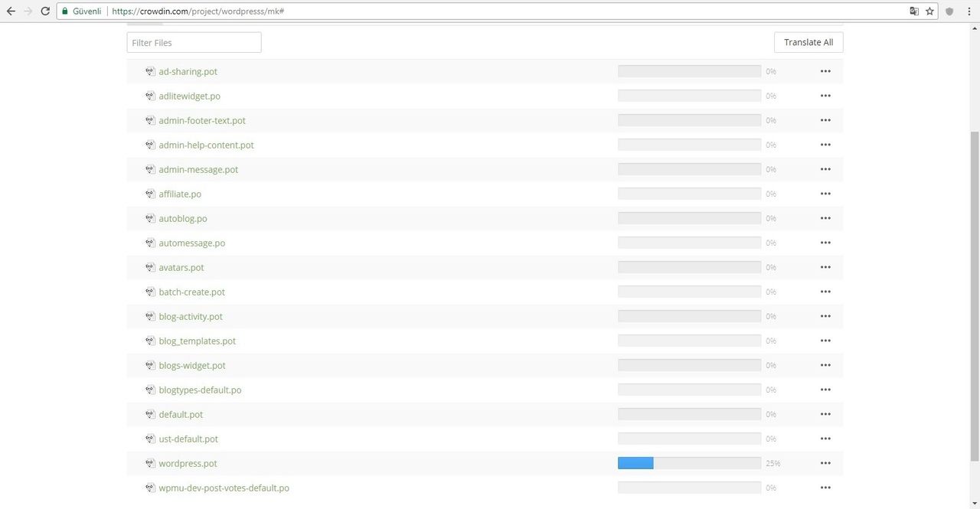
Task: Click the file icon beside admin-message.pot
Action: pyautogui.click(x=150, y=169)
